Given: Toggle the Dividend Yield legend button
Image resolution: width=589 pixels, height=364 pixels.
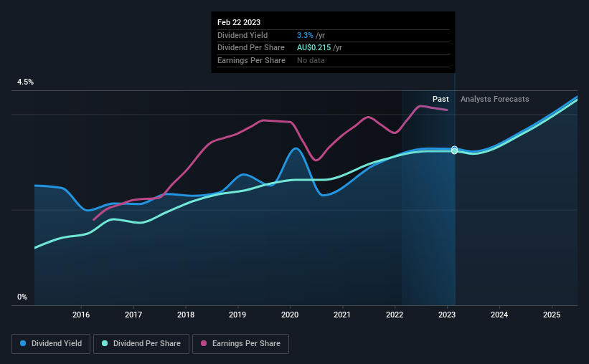Looking at the screenshot, I should 51,344.
